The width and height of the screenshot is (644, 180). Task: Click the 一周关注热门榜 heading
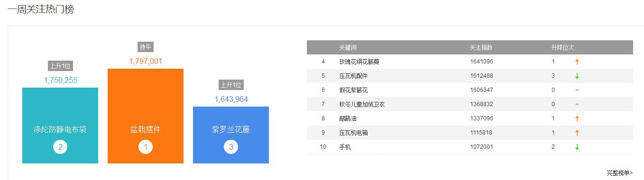tap(41, 9)
